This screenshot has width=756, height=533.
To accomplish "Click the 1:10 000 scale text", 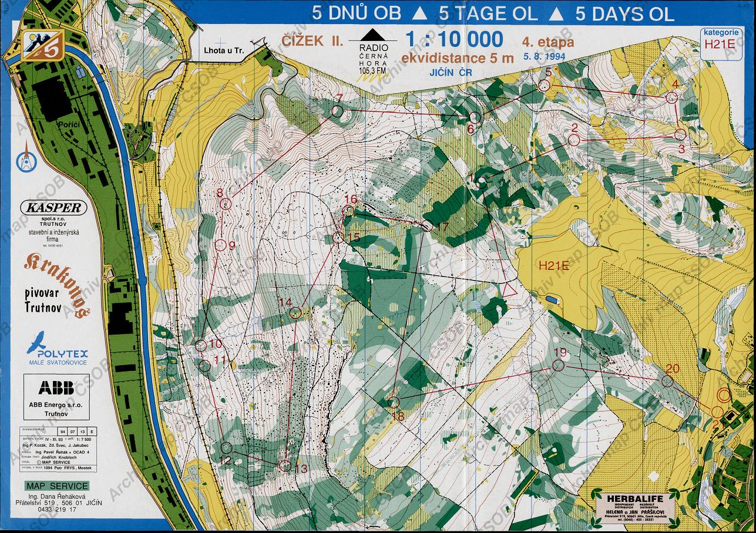I will coord(454,39).
